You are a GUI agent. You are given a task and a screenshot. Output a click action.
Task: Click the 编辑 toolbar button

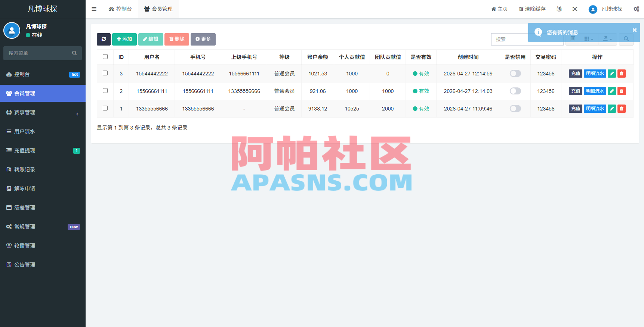[151, 39]
